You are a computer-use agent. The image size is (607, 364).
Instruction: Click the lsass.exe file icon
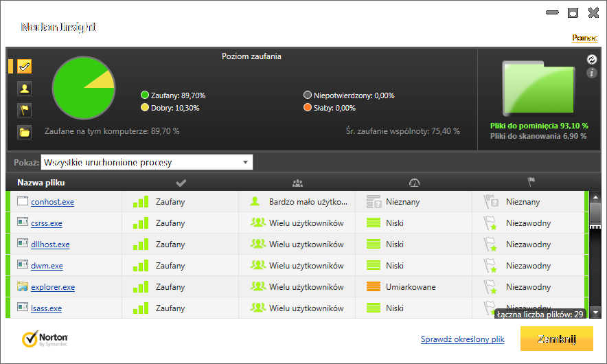23,307
